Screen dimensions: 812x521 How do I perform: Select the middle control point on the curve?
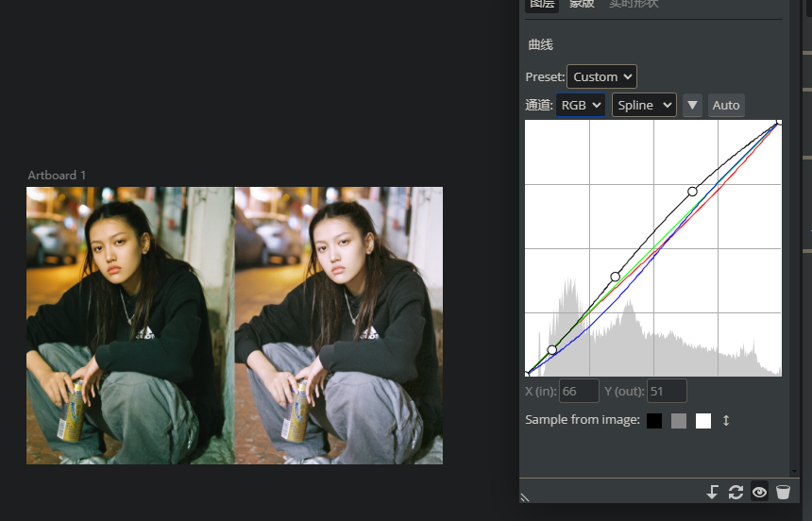(x=616, y=277)
